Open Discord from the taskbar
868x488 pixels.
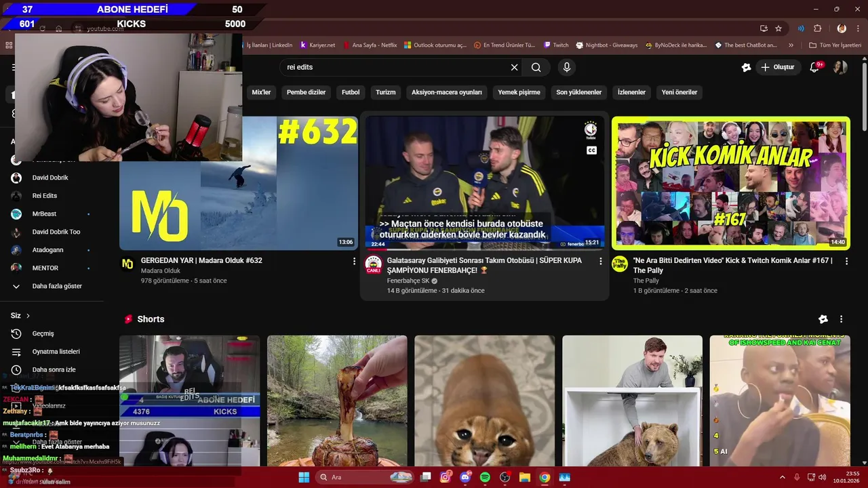(x=465, y=477)
